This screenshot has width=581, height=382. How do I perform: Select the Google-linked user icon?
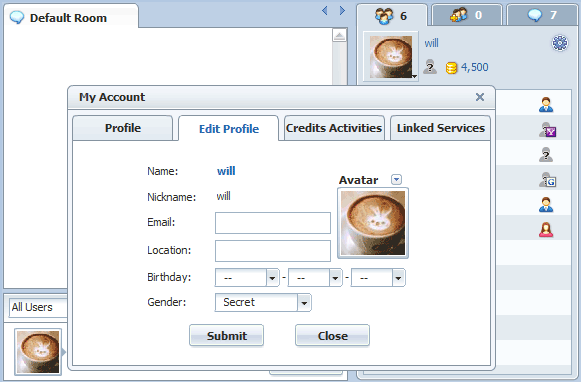(547, 180)
